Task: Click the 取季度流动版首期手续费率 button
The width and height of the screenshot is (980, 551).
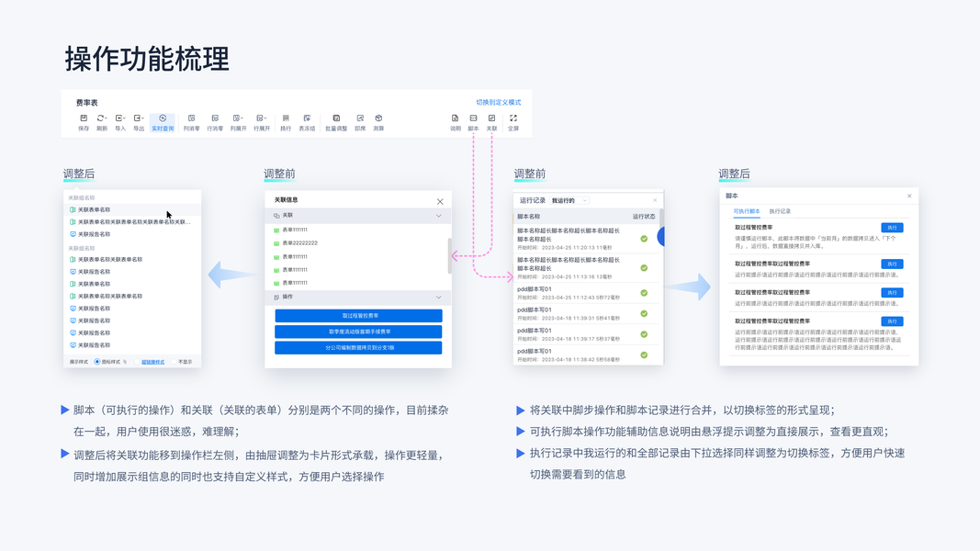Action: (359, 332)
